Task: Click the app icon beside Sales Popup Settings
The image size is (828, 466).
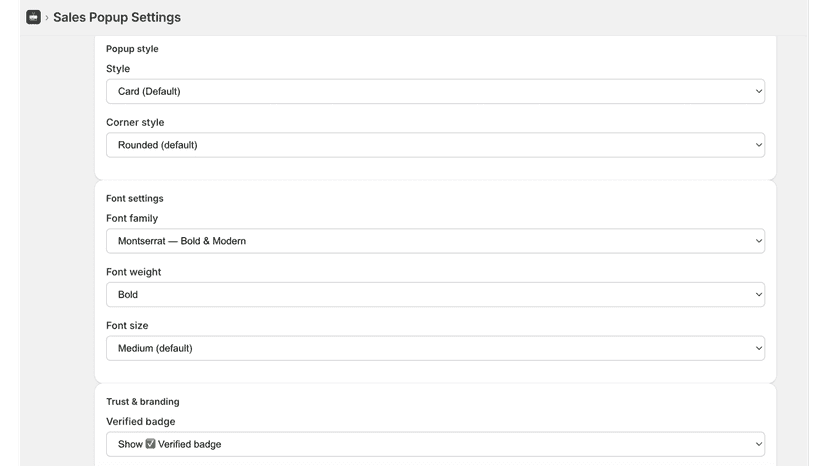Action: (x=33, y=17)
